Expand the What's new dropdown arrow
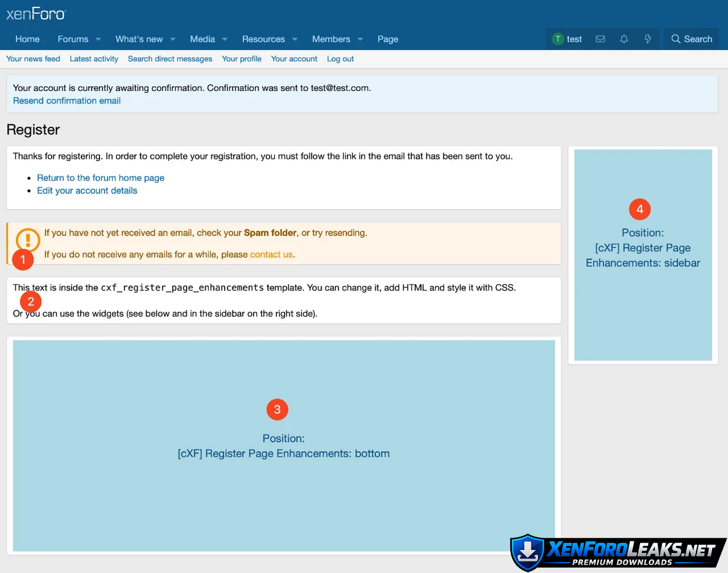Image resolution: width=728 pixels, height=573 pixels. 173,39
